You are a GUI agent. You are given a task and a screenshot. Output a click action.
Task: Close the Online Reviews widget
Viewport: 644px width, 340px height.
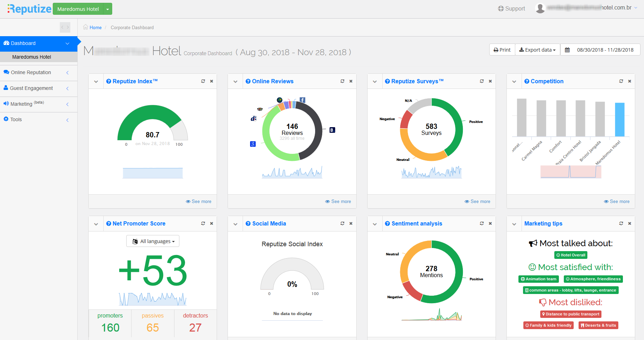click(x=351, y=81)
